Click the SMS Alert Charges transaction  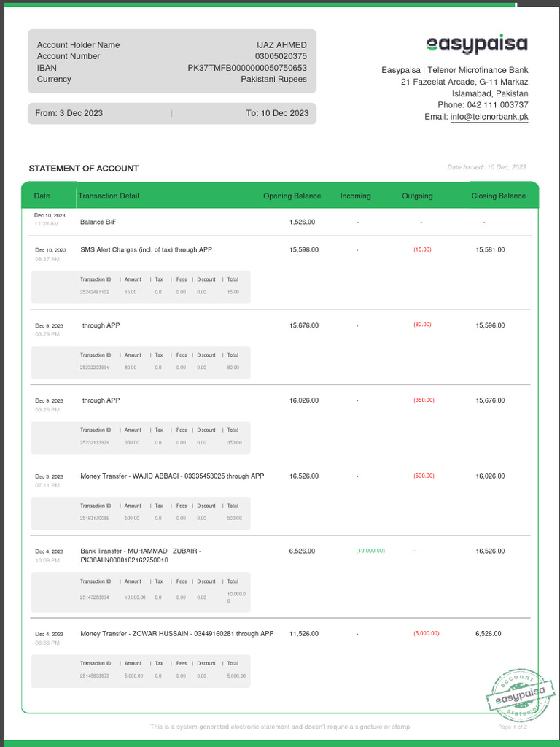[x=147, y=249]
